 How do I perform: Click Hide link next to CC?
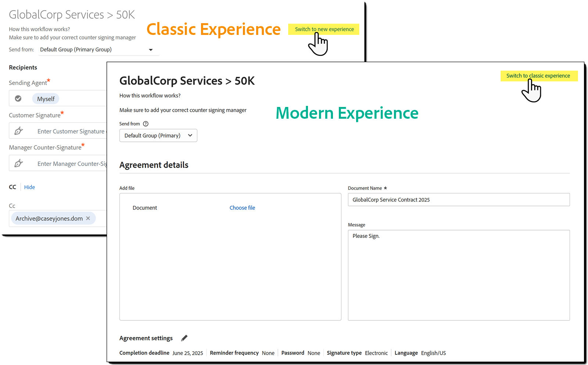29,187
